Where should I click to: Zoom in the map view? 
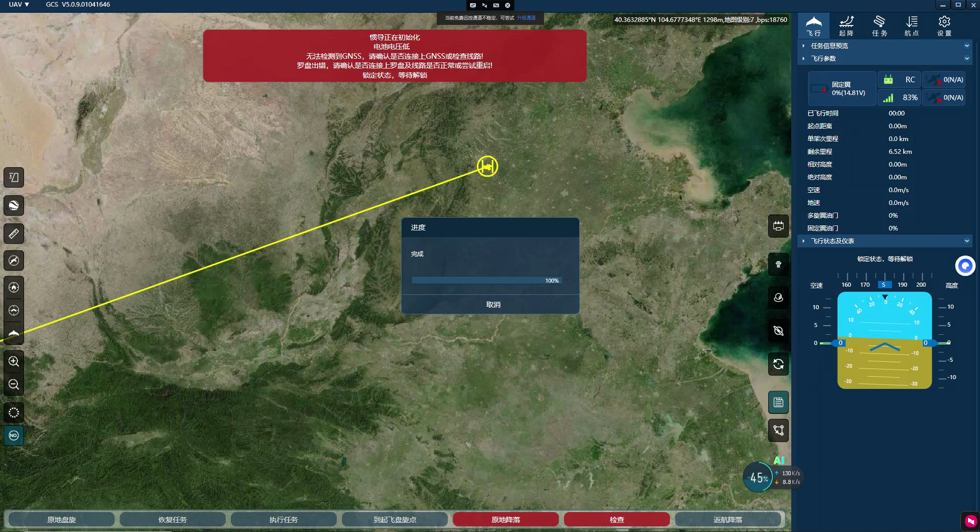(14, 361)
